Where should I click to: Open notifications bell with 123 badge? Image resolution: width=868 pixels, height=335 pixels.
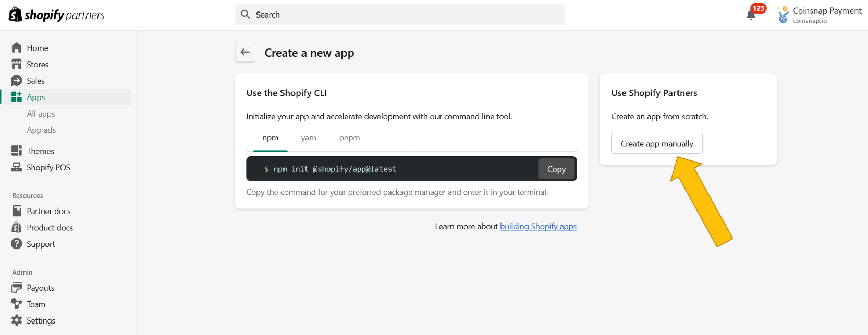755,13
